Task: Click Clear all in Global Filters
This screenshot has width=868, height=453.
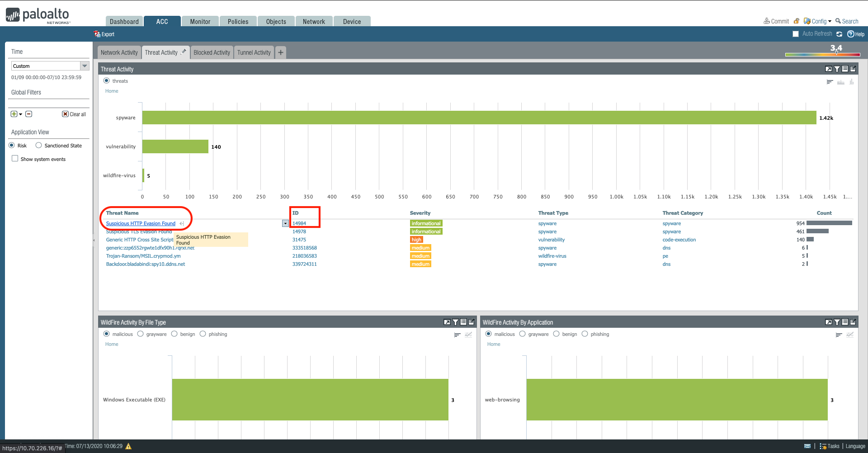Action: [74, 114]
